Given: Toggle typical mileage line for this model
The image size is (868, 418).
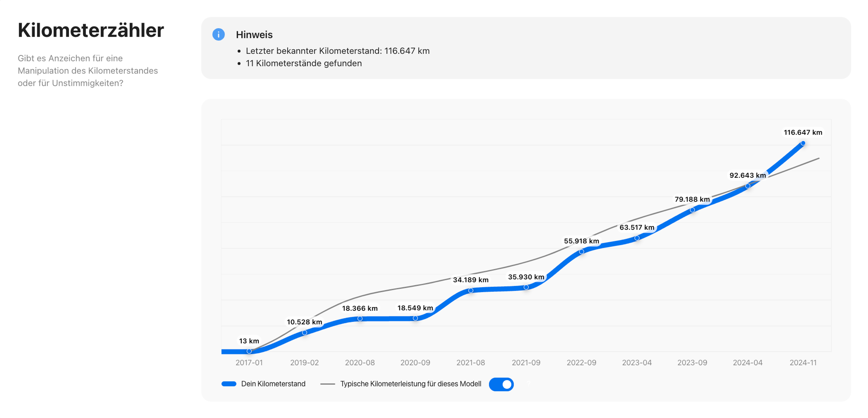Looking at the screenshot, I should tap(501, 384).
